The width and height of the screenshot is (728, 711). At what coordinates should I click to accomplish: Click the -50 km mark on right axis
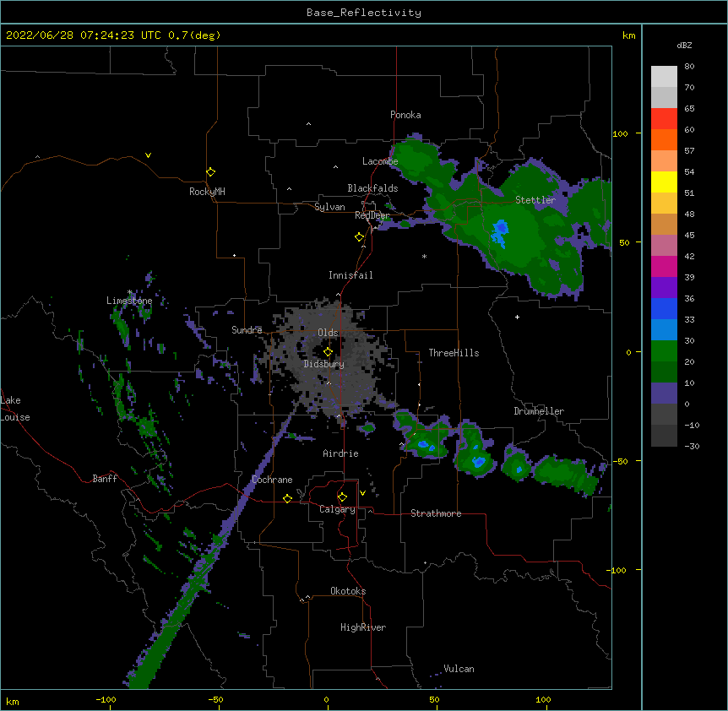[x=620, y=461]
